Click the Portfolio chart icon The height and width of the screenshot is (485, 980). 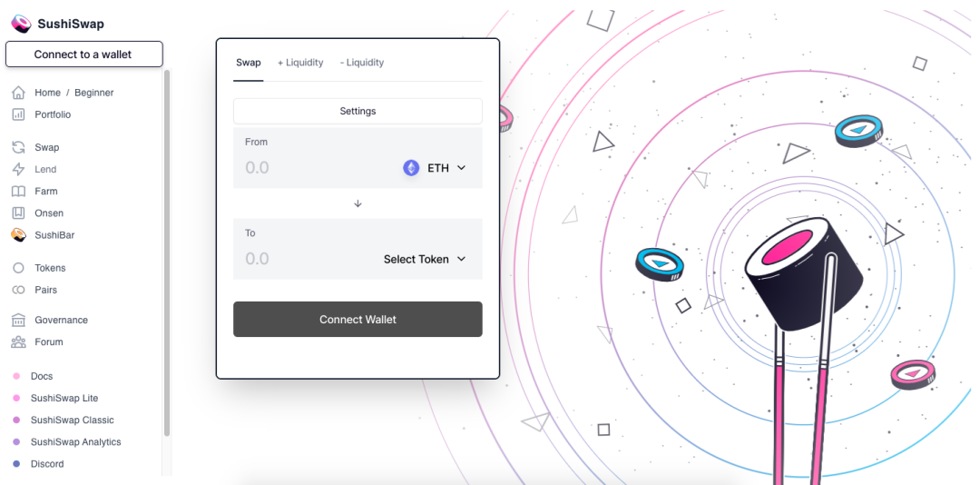click(x=19, y=114)
